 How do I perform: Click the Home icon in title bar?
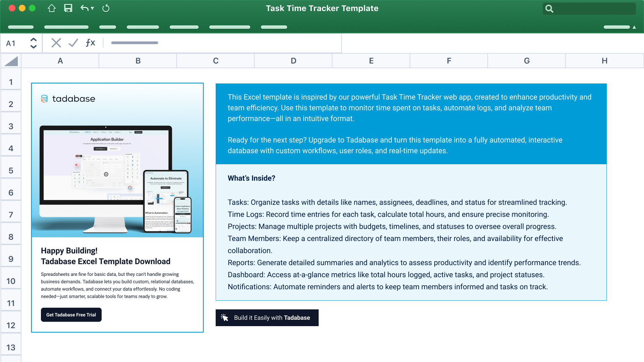(51, 8)
